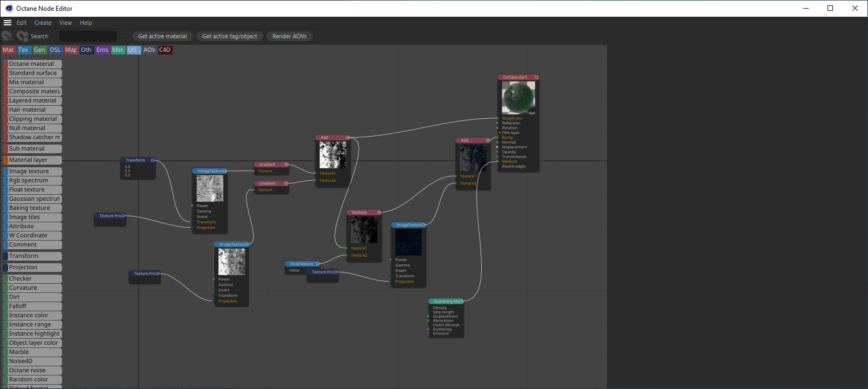Choose Standard surface from node list

32,73
